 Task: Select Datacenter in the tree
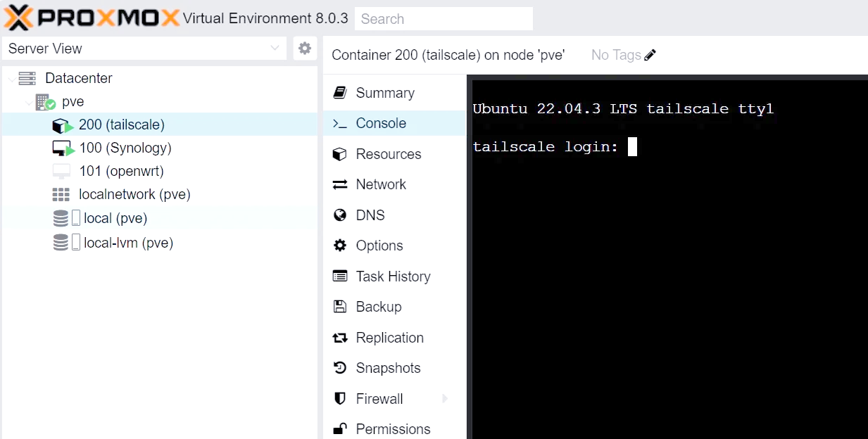[x=79, y=78]
